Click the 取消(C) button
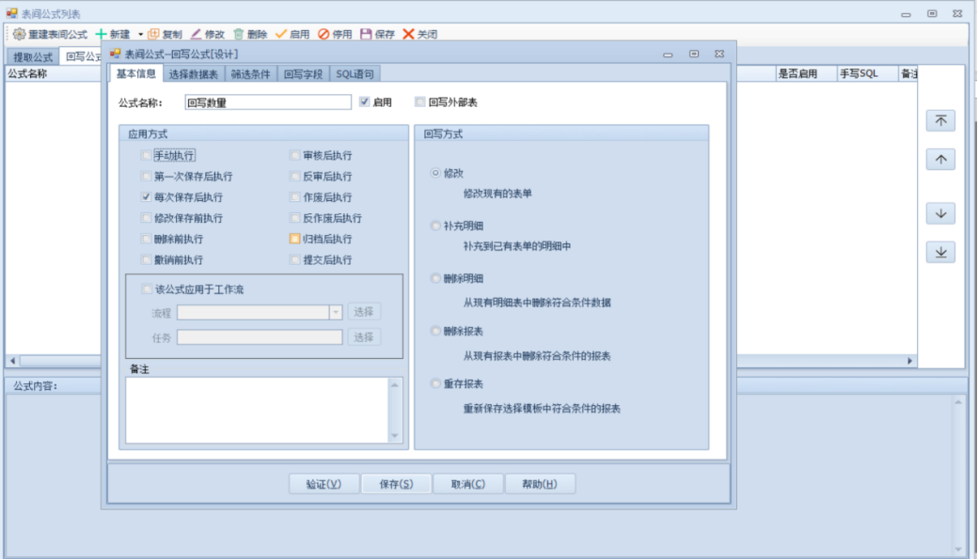978x560 pixels. 467,484
